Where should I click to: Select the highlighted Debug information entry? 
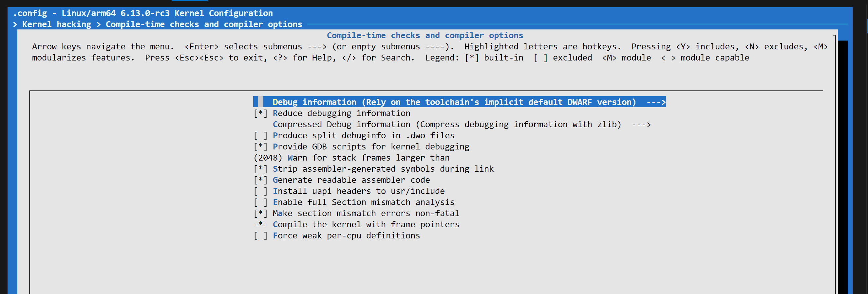pyautogui.click(x=454, y=102)
